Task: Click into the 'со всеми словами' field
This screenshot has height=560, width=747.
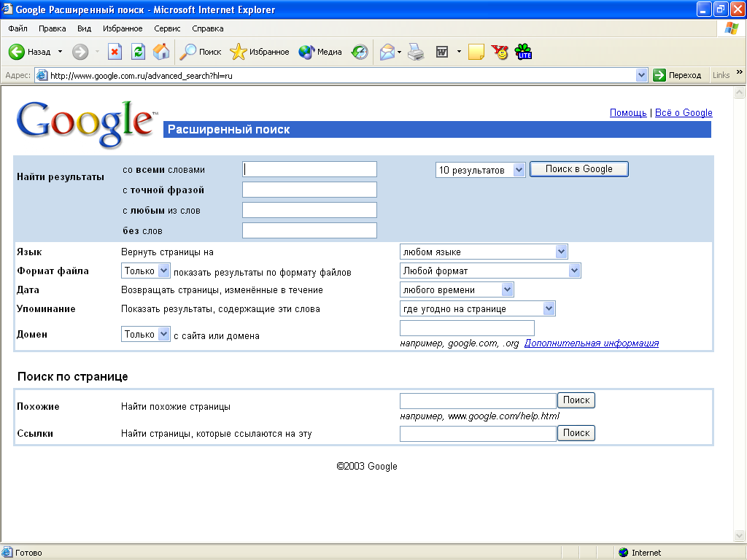Action: click(x=309, y=169)
